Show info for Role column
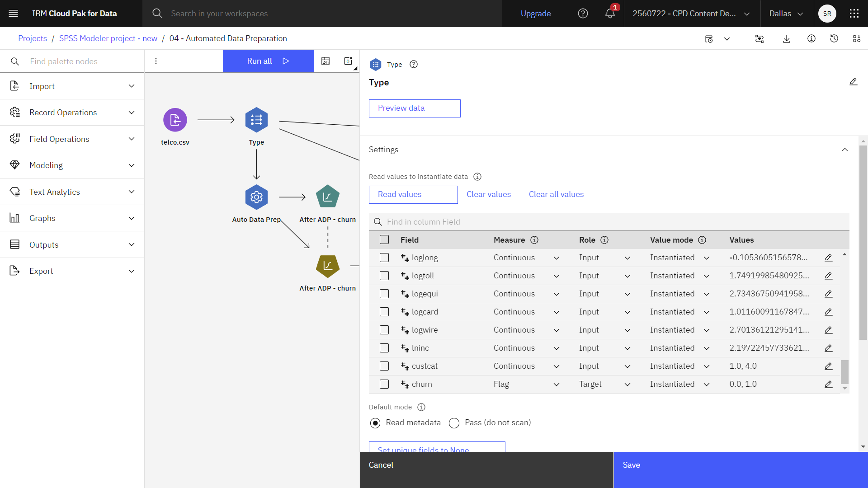The width and height of the screenshot is (868, 488). click(604, 240)
